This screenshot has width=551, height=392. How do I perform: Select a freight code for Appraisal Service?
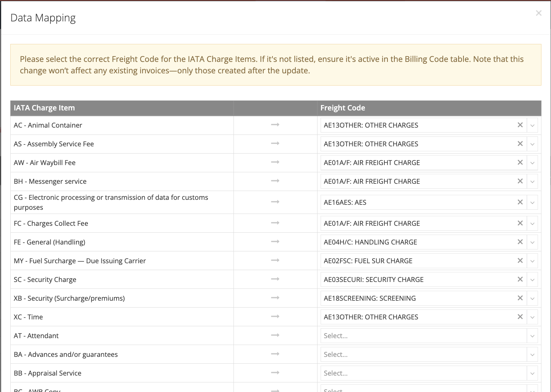click(x=423, y=373)
